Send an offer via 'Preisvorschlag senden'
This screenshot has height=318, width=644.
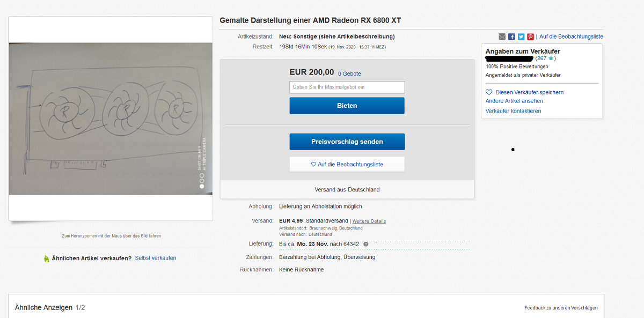(347, 142)
